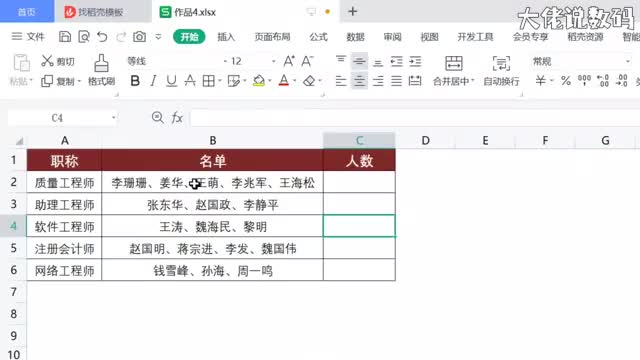Toggle Underline formatting
The width and height of the screenshot is (640, 360).
171,81
